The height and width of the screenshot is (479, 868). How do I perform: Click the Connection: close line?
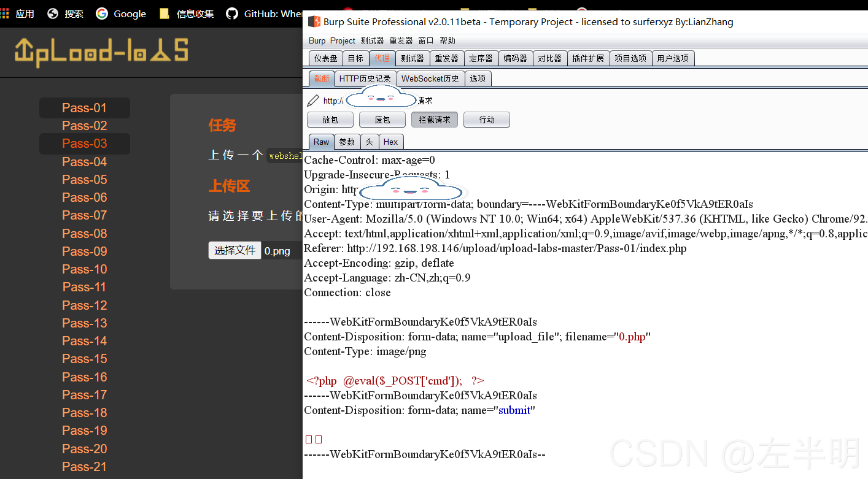(347, 293)
